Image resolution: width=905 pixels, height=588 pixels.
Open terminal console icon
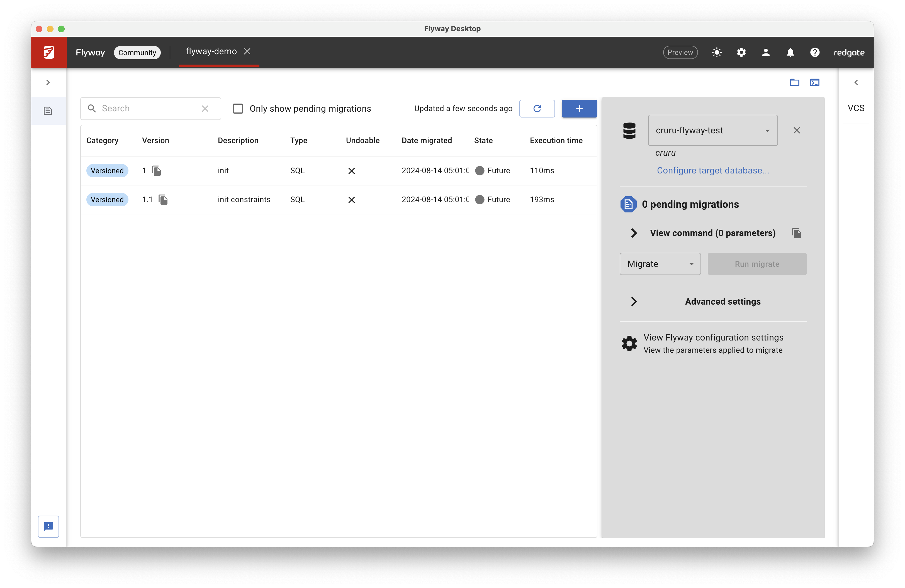pos(814,82)
